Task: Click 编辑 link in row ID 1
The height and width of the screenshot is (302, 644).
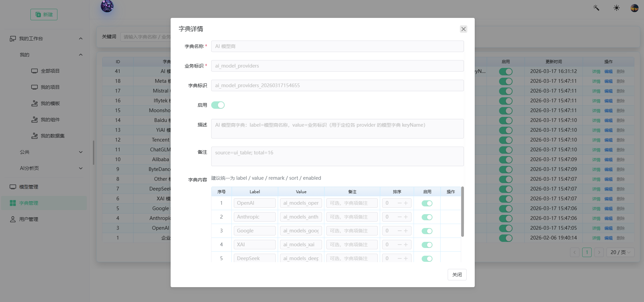Action: (x=609, y=238)
